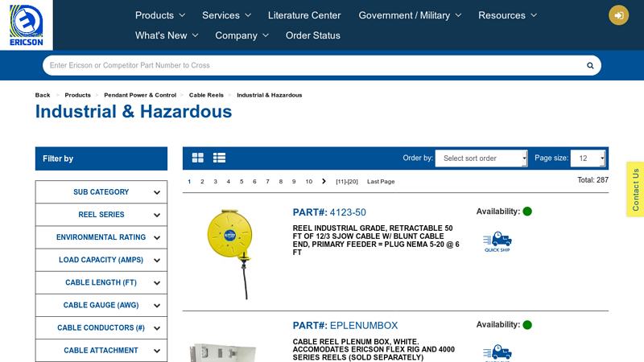The width and height of the screenshot is (644, 362).
Task: Open EPLENUMBOX product thumbnail
Action: pyautogui.click(x=223, y=352)
